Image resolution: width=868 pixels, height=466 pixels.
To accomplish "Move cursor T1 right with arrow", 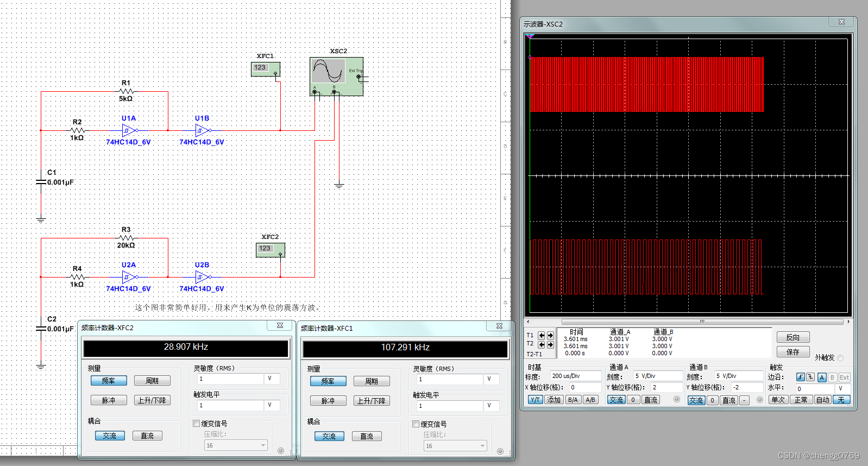I will tap(550, 336).
